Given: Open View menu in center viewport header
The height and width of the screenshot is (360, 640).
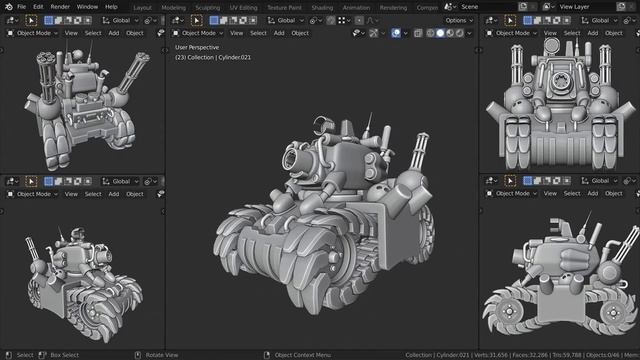Looking at the screenshot, I should [x=236, y=33].
